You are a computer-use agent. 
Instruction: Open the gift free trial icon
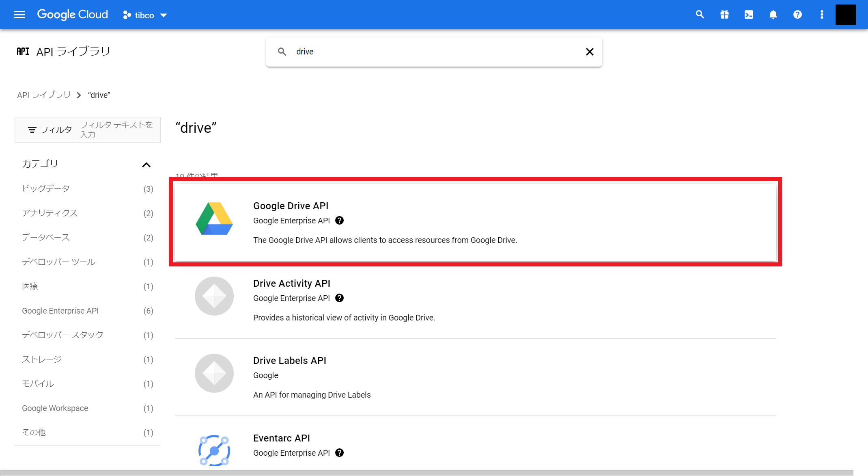[x=724, y=15]
